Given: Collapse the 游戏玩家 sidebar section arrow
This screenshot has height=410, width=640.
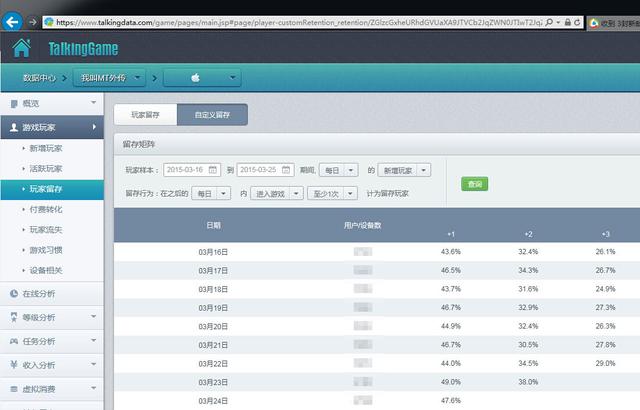Looking at the screenshot, I should (94, 127).
